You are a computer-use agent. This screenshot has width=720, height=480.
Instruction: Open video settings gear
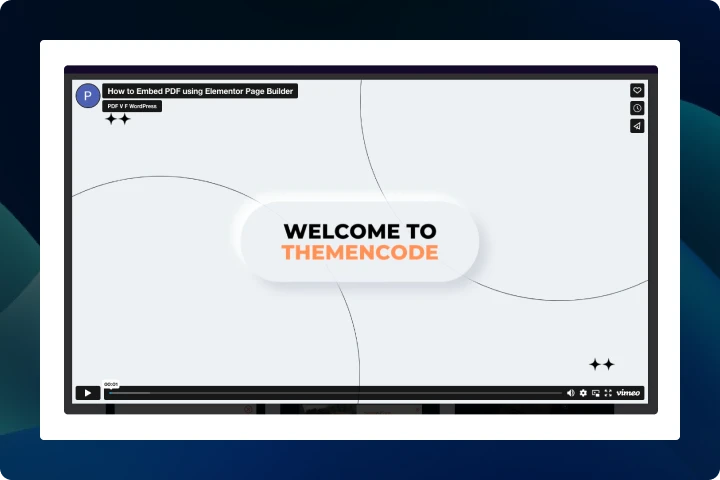click(x=583, y=393)
